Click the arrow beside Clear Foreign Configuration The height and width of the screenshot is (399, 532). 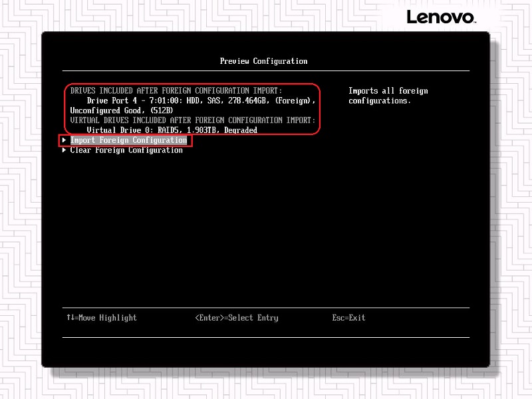[x=64, y=150]
